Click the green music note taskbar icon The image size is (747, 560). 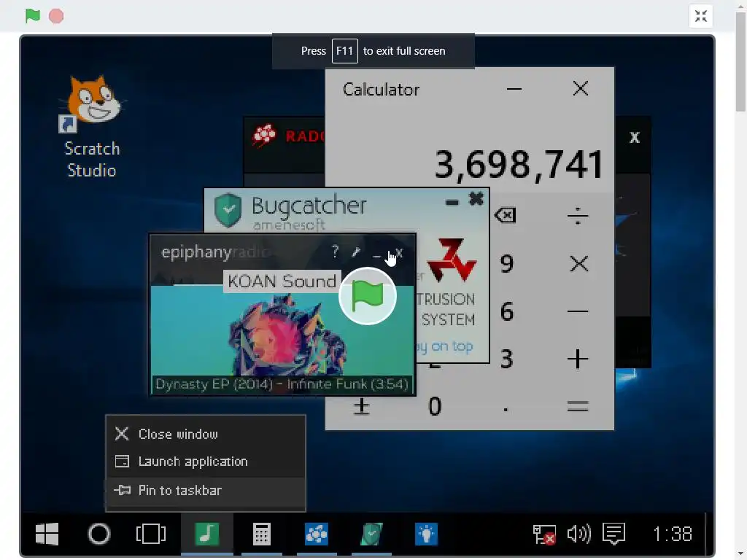click(206, 534)
